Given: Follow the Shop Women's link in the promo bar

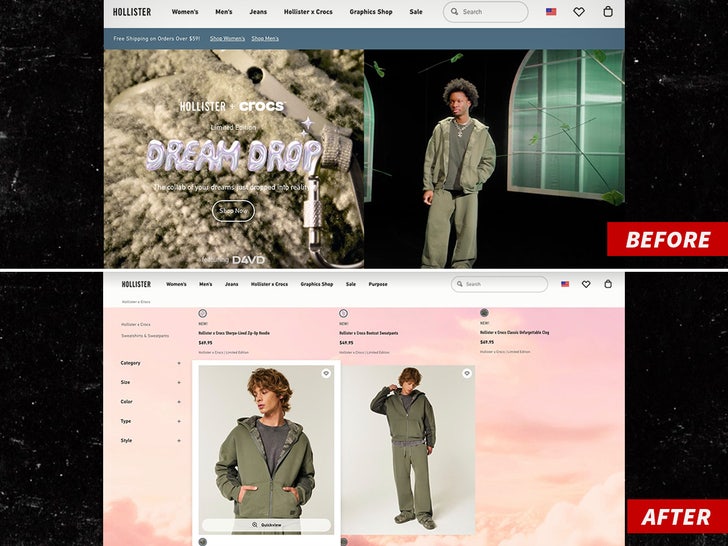Looking at the screenshot, I should coord(226,38).
